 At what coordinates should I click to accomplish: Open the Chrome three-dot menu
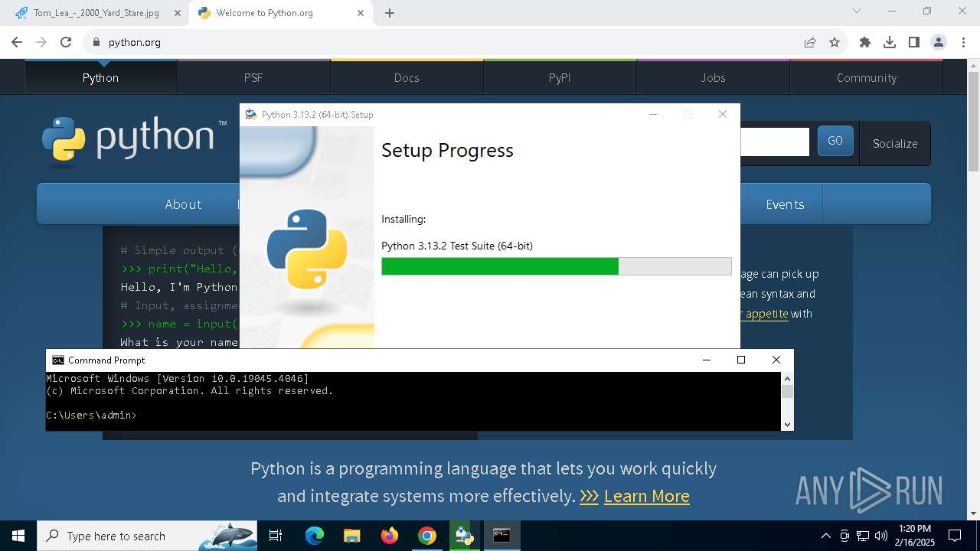coord(962,42)
